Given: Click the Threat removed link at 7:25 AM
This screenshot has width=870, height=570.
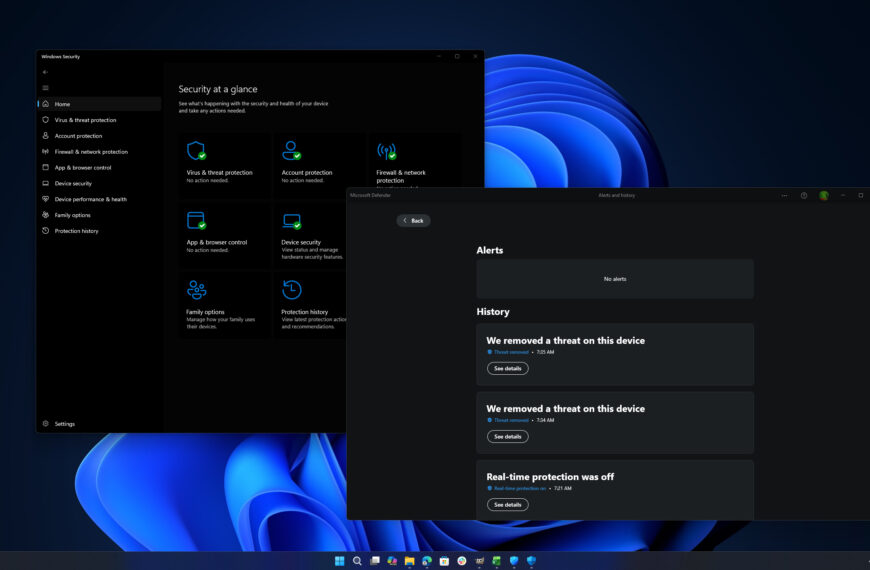Looking at the screenshot, I should point(511,352).
